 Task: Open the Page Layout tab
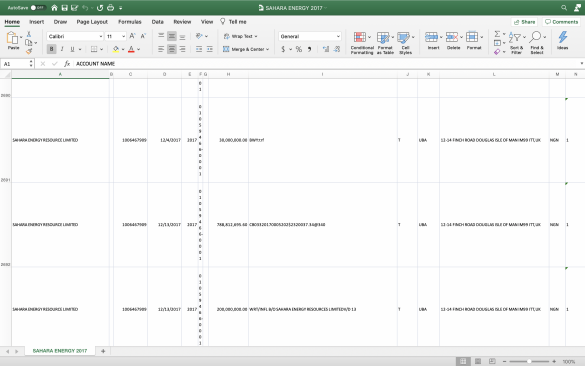point(92,22)
